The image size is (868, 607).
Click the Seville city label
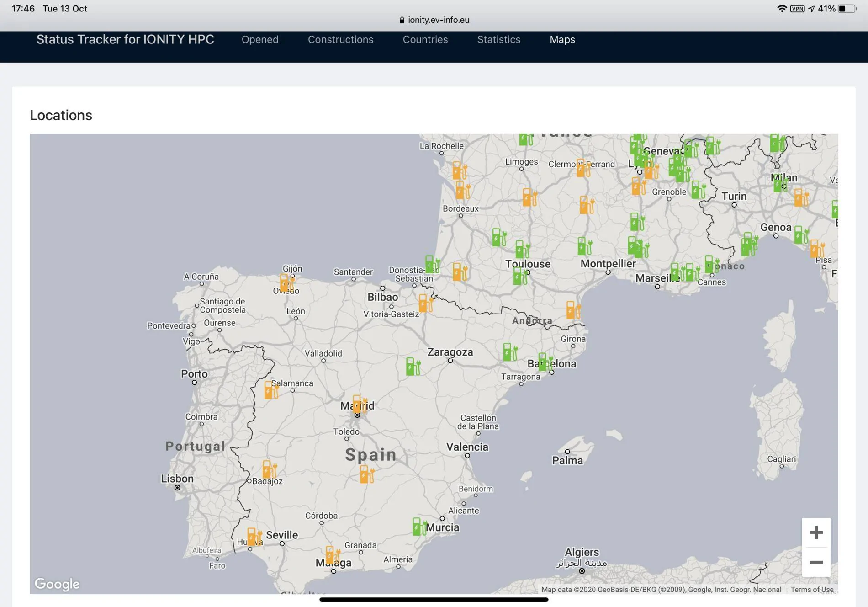(282, 535)
